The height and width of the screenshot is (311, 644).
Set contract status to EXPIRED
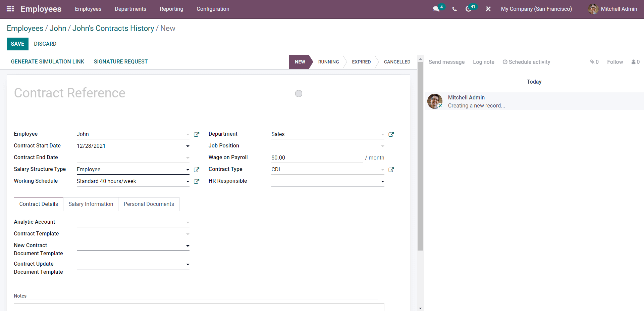coord(361,62)
